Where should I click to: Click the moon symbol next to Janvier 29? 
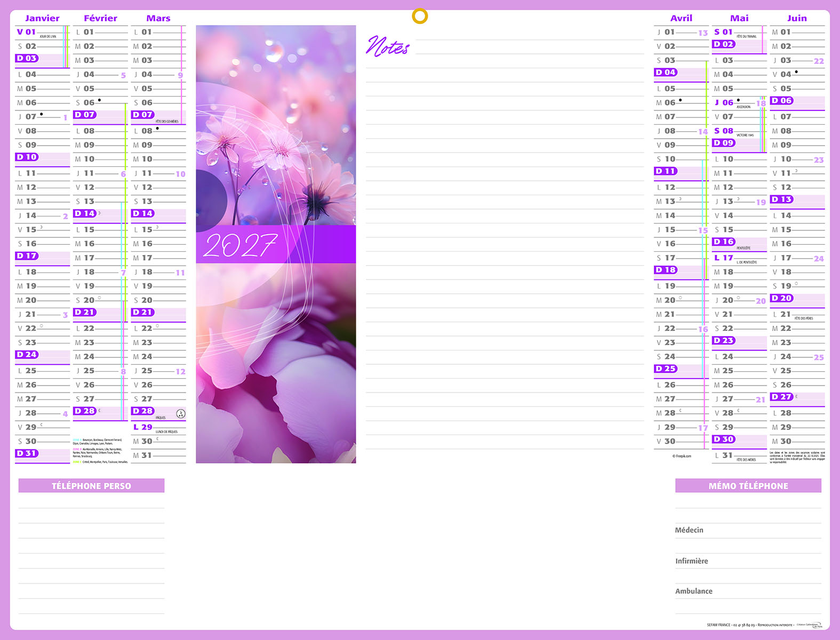[42, 425]
